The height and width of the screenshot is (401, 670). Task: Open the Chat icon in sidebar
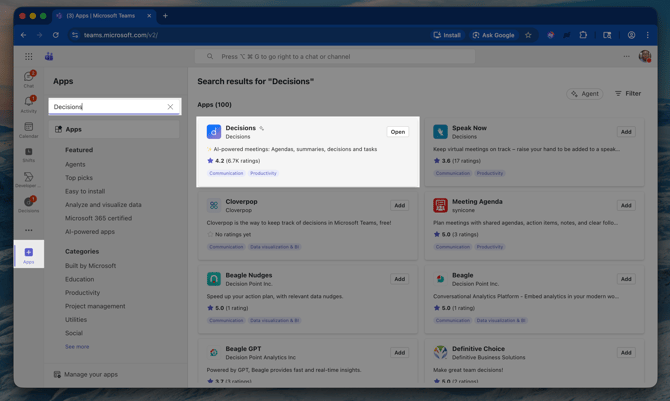[28, 78]
